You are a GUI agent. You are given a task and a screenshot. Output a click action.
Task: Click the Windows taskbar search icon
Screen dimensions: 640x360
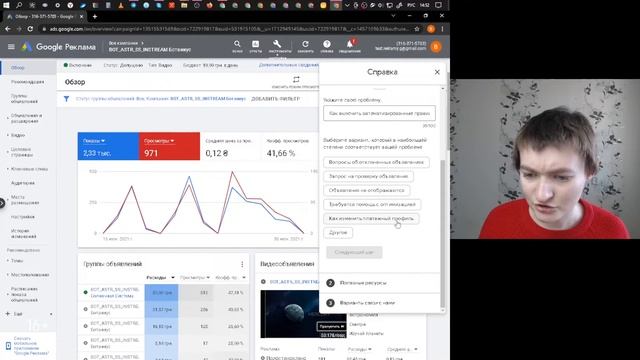coord(19,5)
